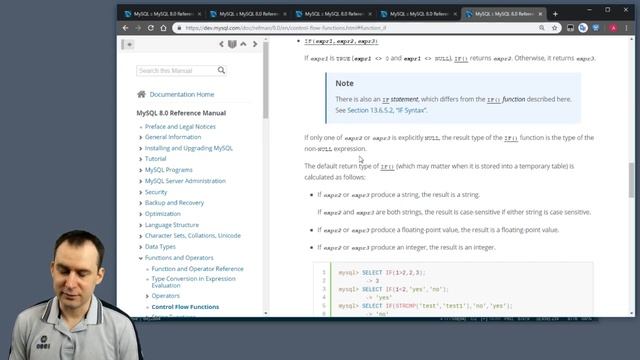Click the padlock site info icon
The height and width of the screenshot is (360, 640).
pyautogui.click(x=179, y=28)
